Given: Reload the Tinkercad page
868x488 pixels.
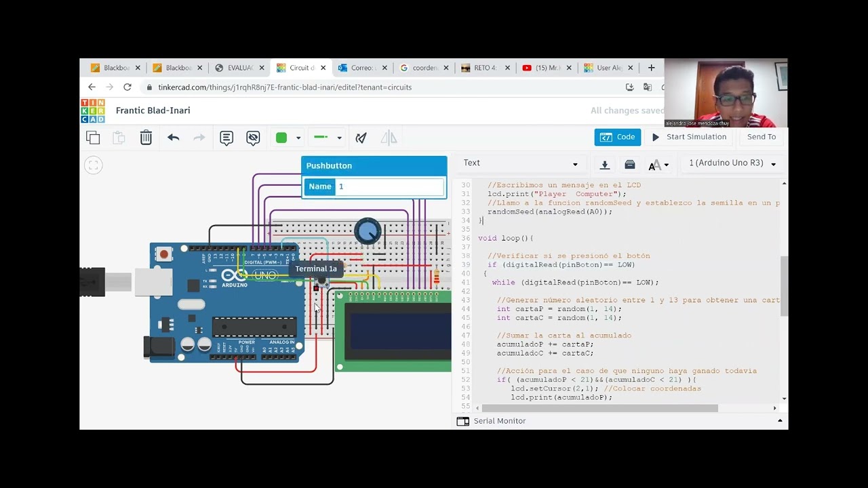Looking at the screenshot, I should coord(127,87).
